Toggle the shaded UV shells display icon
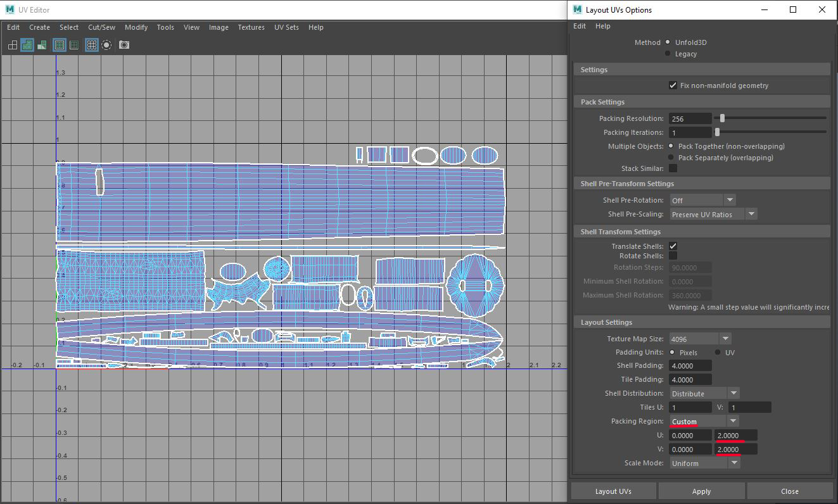Screen dimensions: 838x504 27,45
